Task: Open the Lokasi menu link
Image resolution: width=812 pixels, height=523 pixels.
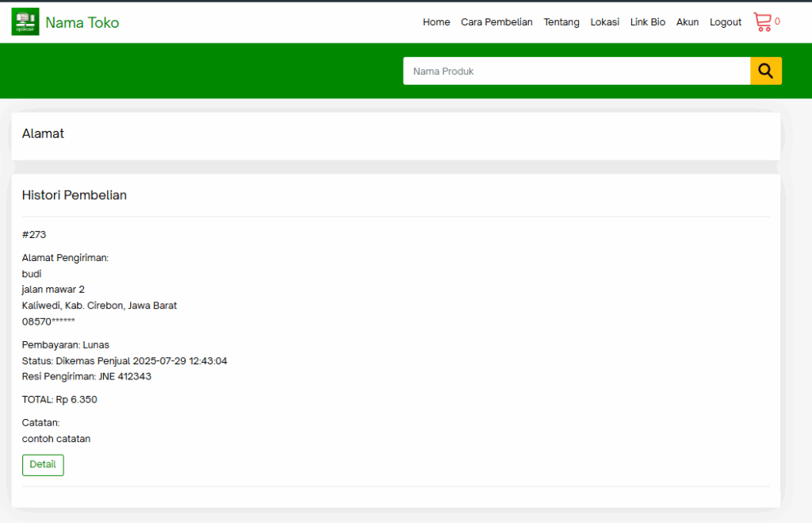Action: coord(605,22)
